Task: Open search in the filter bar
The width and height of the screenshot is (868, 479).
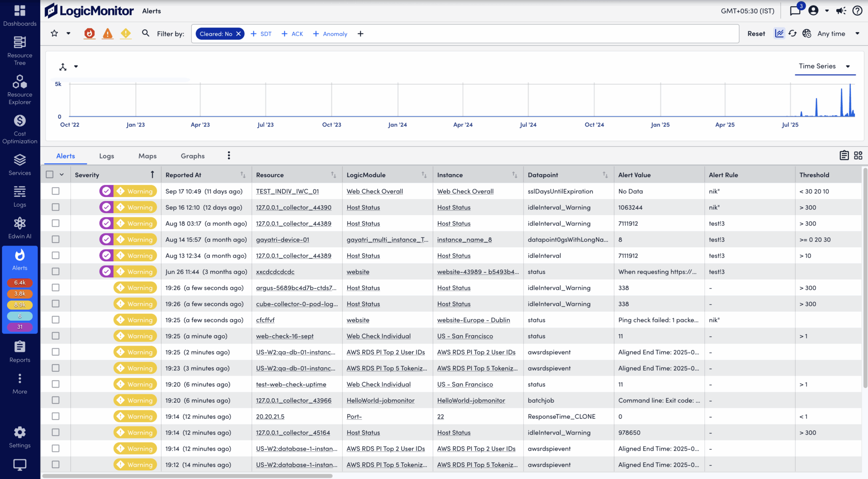Action: (146, 33)
